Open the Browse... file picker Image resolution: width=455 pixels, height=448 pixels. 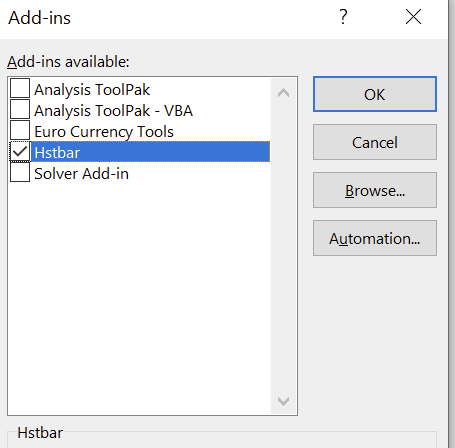[x=375, y=190]
